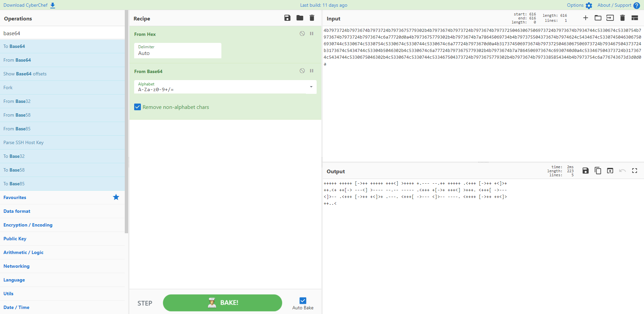The width and height of the screenshot is (644, 314).
Task: Select Parse SSH Host Key operation
Action: [62, 142]
